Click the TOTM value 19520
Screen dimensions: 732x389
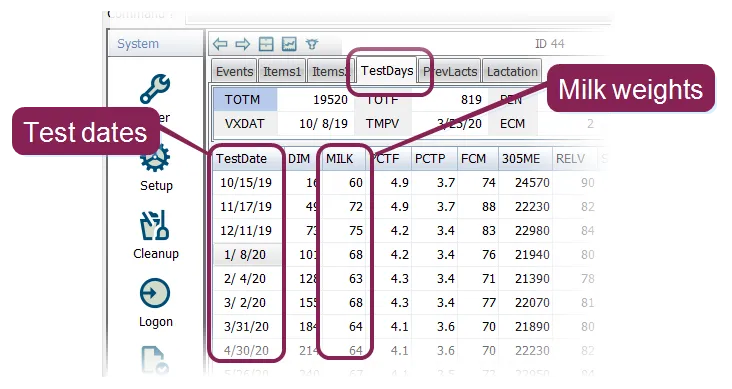coord(330,100)
